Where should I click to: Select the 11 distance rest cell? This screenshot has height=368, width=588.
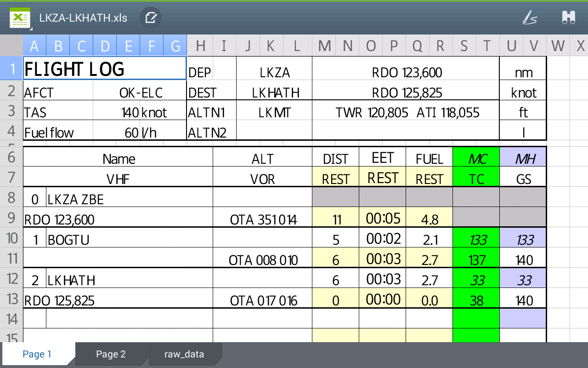[x=336, y=218]
